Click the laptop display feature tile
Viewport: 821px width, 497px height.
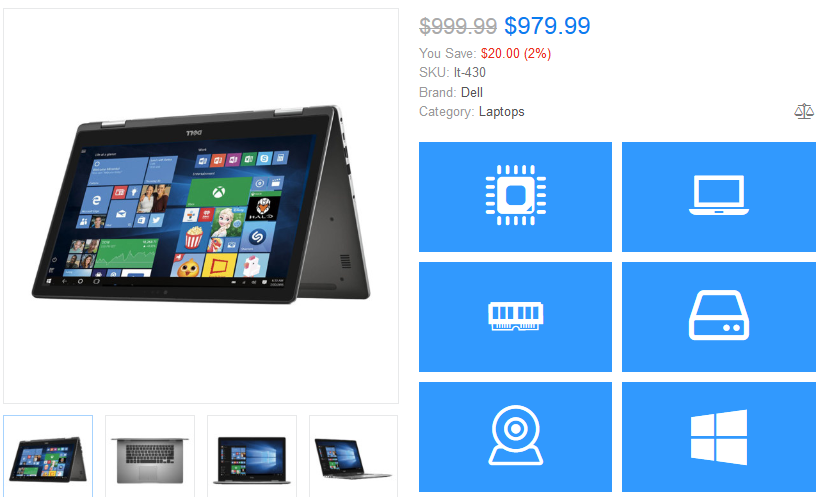tap(718, 196)
